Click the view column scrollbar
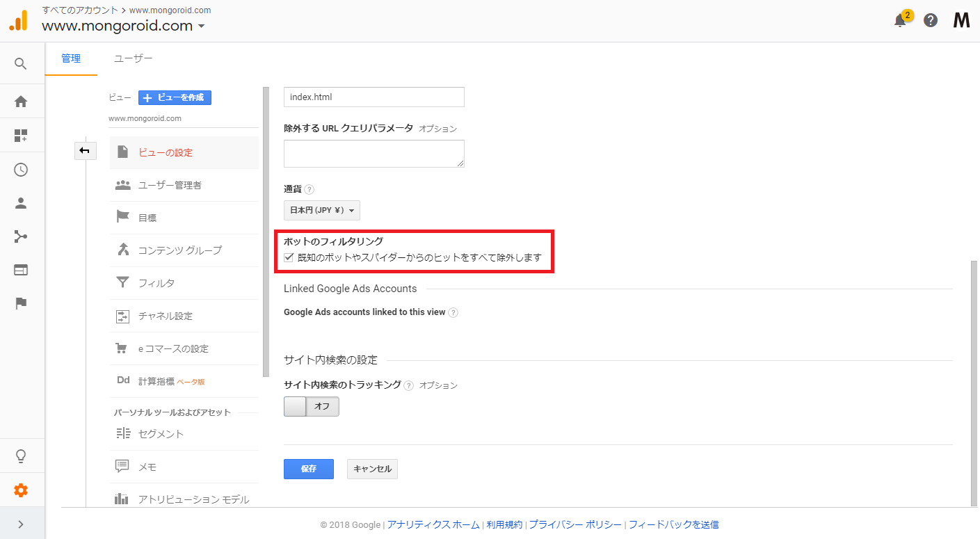 (x=266, y=232)
